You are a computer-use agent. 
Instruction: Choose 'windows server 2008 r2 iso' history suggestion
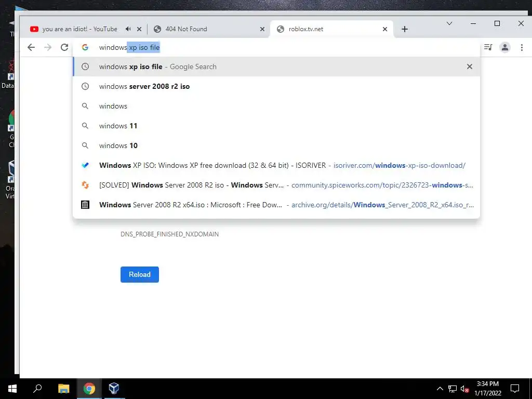coord(276,86)
